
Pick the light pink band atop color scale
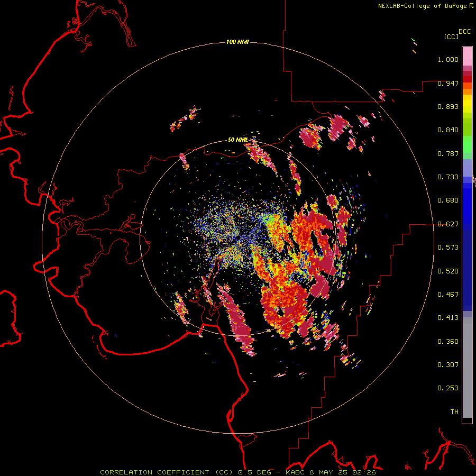pyautogui.click(x=467, y=56)
